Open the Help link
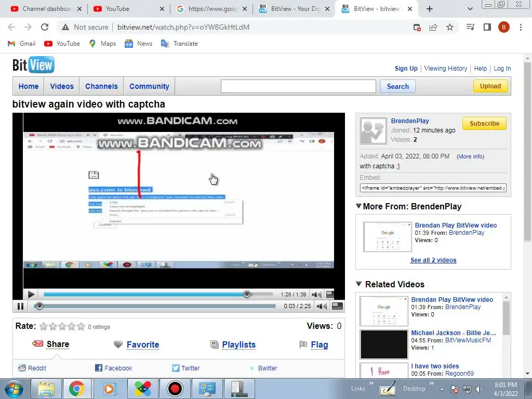The height and width of the screenshot is (399, 532). tap(480, 68)
